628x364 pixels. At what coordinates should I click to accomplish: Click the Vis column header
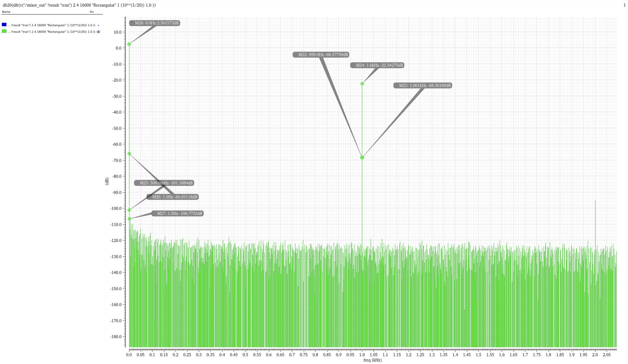point(92,12)
